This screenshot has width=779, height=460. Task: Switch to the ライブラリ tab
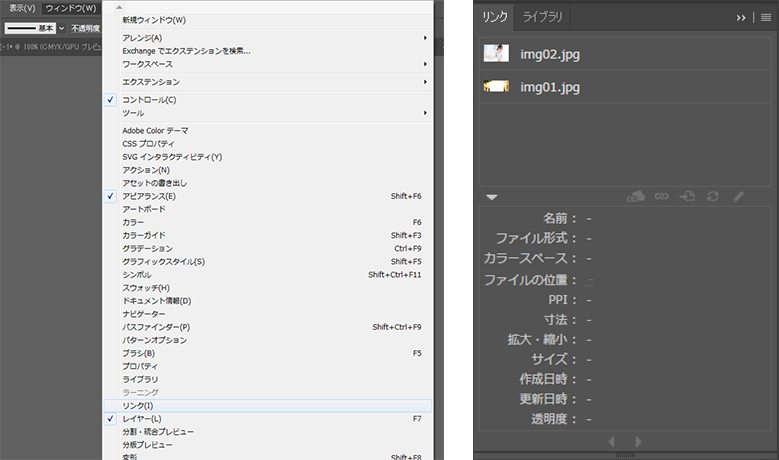click(543, 17)
